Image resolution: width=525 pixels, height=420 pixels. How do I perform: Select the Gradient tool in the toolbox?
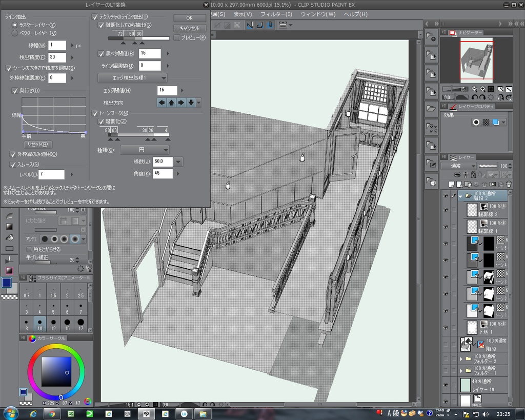click(9, 227)
